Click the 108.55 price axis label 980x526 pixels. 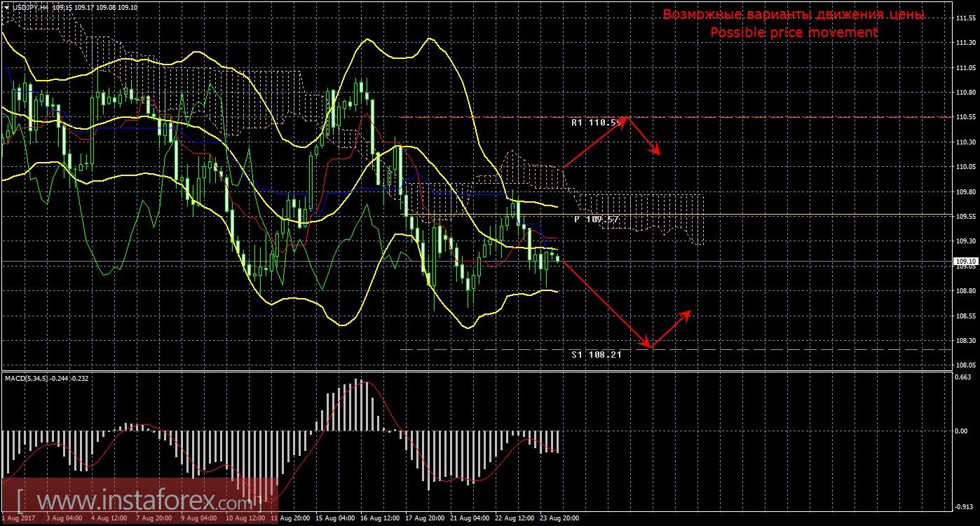tap(965, 316)
